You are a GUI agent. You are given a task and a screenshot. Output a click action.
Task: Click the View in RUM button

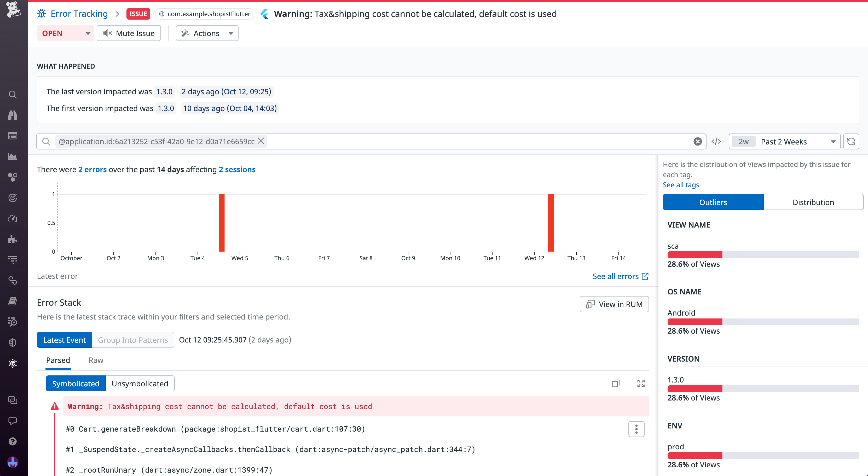point(614,304)
